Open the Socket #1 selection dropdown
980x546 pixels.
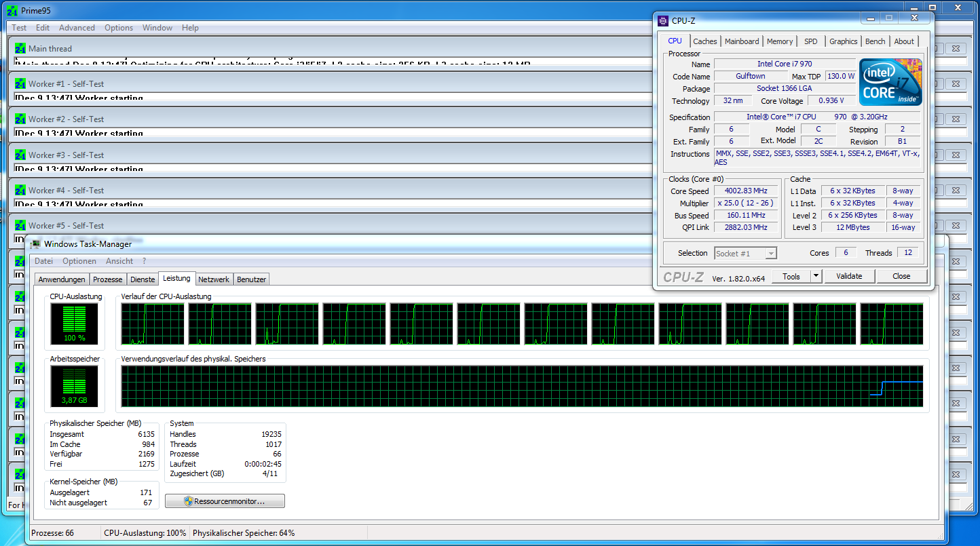click(x=745, y=253)
